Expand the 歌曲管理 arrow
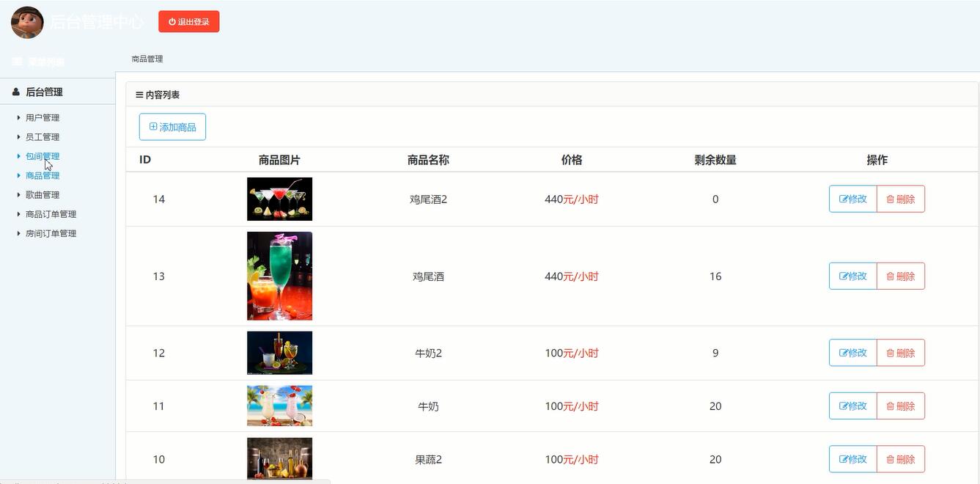This screenshot has width=980, height=484. point(19,194)
